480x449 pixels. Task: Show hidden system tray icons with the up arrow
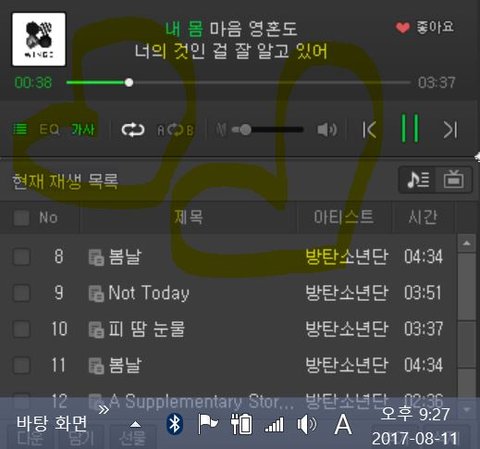pyautogui.click(x=135, y=424)
